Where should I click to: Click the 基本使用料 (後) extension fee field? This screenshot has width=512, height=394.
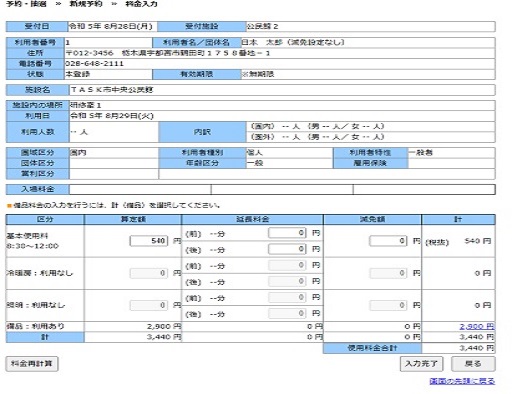[x=287, y=249]
